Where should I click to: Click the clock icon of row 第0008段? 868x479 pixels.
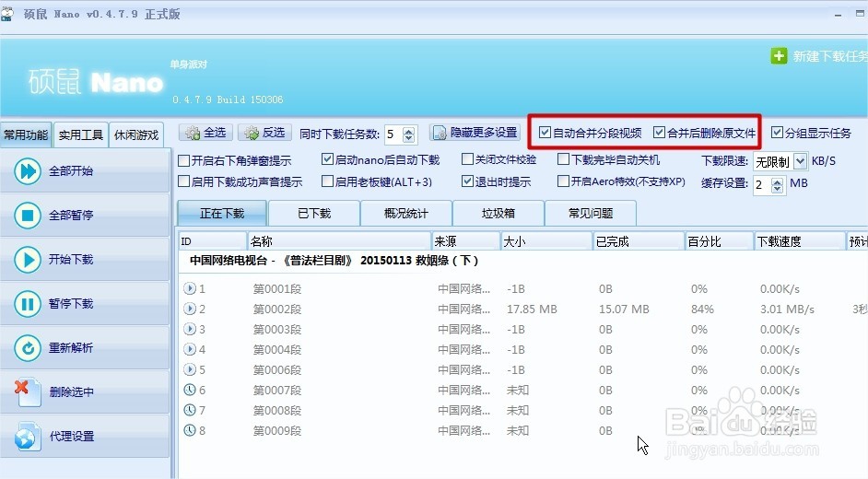coord(190,410)
